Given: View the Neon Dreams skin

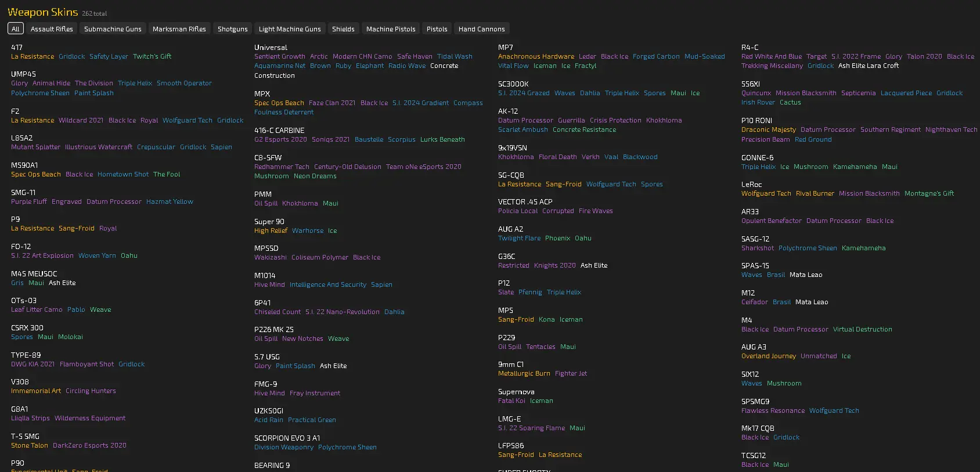Looking at the screenshot, I should [x=315, y=176].
